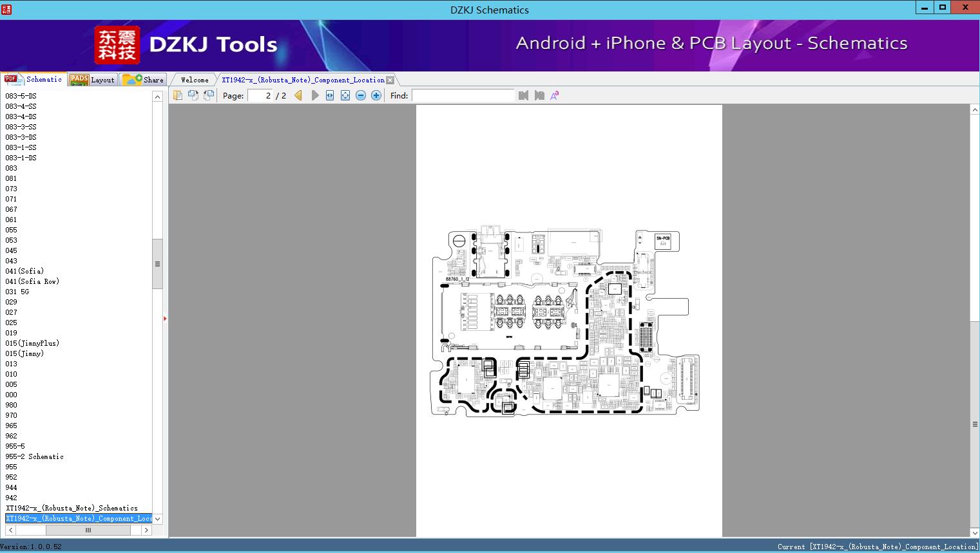980x553 pixels.
Task: Select the 067 list item
Action: click(x=12, y=209)
